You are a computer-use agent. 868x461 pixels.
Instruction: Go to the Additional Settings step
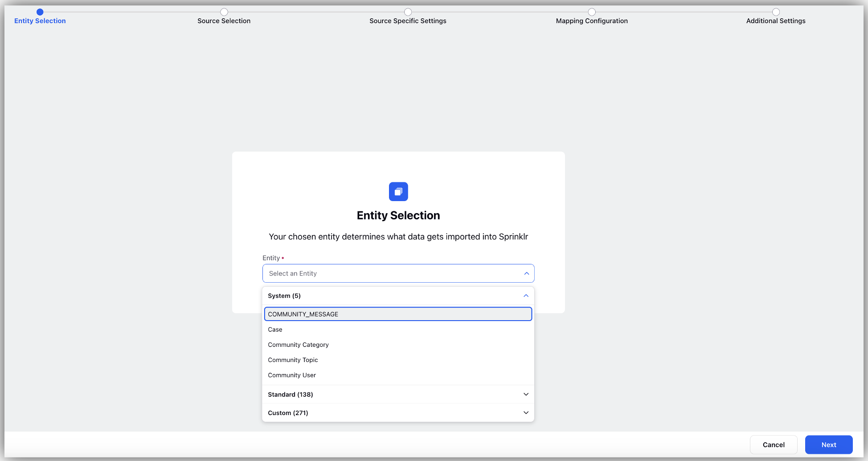[776, 17]
